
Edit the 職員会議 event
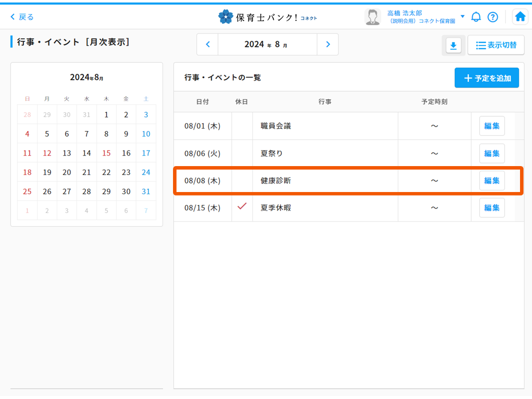click(492, 126)
